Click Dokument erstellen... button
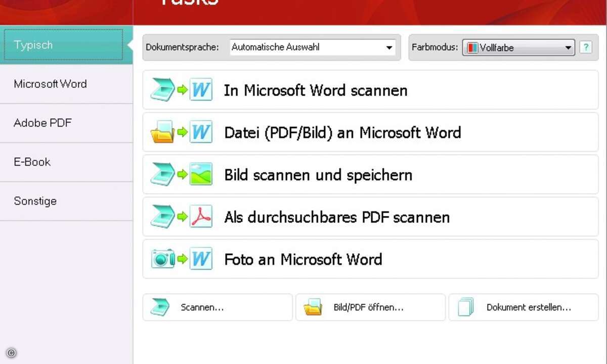607x364 pixels. point(524,307)
